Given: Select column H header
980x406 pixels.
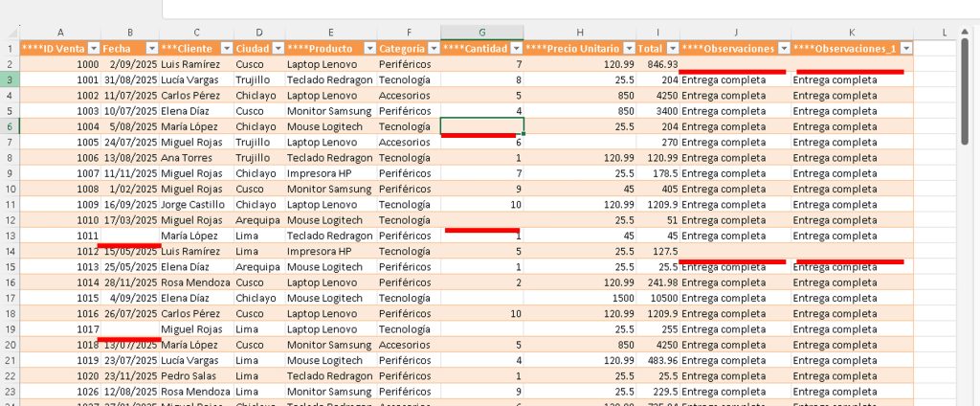Looking at the screenshot, I should point(580,33).
